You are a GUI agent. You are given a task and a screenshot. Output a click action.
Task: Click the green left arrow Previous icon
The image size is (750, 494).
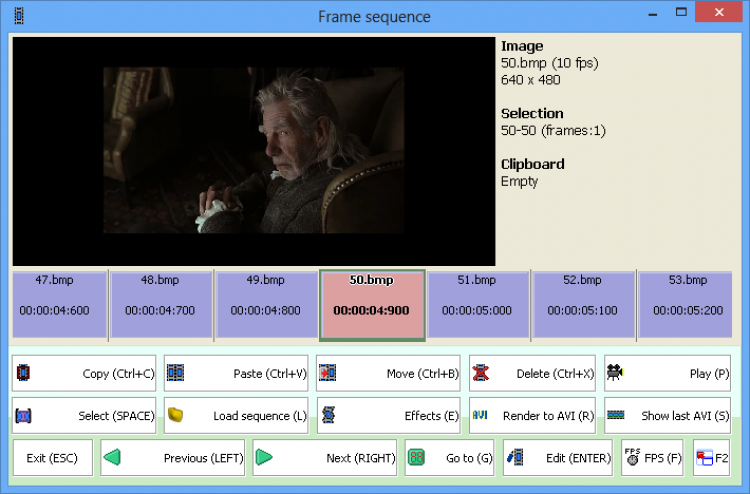tap(112, 458)
